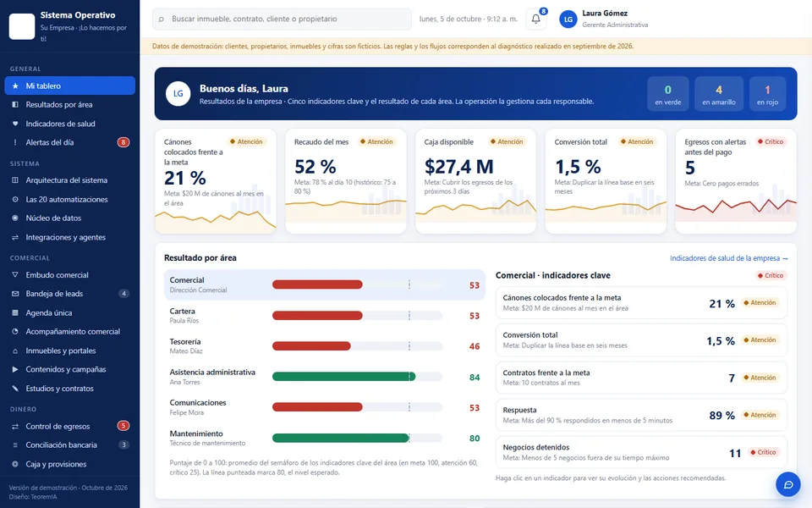Open the Respuesta indicator row
This screenshot has height=508, width=812.
tap(641, 415)
